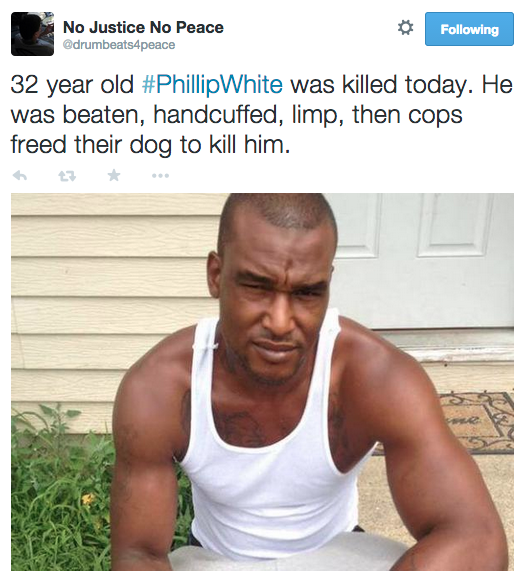This screenshot has width=525, height=582.
Task: Click the doormat shown in the photo
Action: [472, 423]
